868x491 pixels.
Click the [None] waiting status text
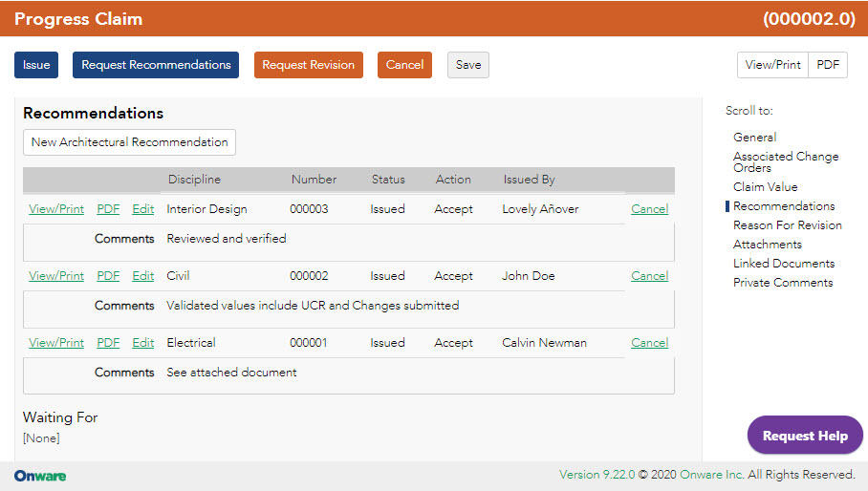[41, 438]
